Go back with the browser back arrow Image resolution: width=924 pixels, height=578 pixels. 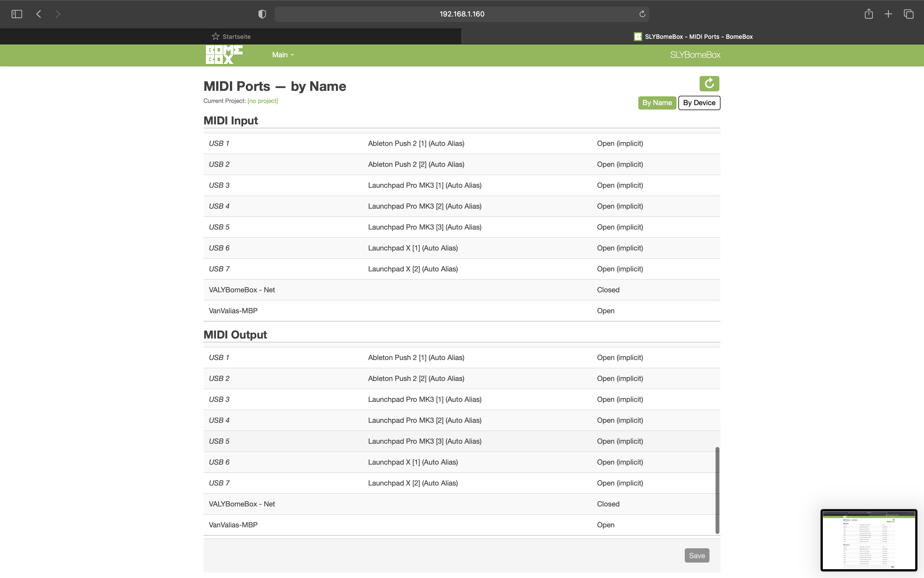coord(38,14)
